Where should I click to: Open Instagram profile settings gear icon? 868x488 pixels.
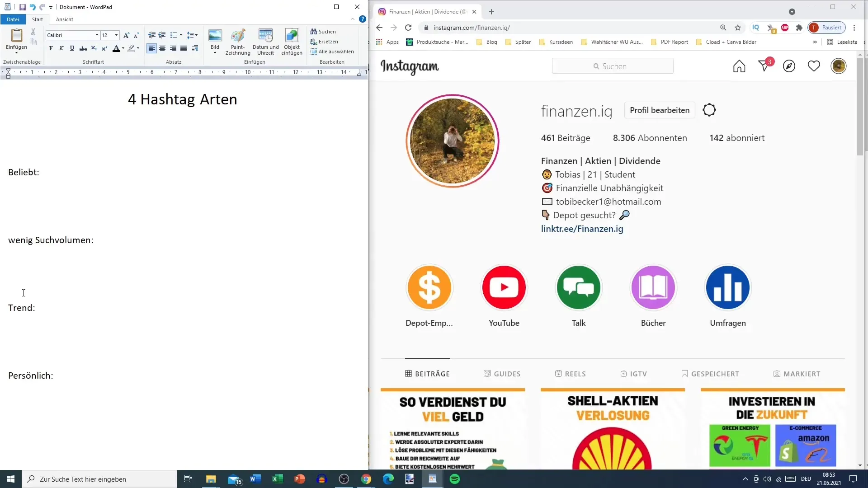pos(709,110)
